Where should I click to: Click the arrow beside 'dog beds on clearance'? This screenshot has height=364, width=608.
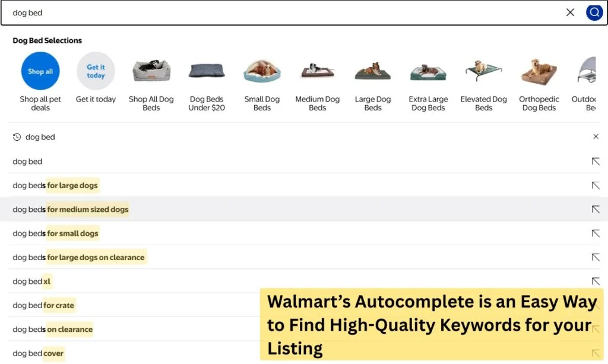coord(596,329)
